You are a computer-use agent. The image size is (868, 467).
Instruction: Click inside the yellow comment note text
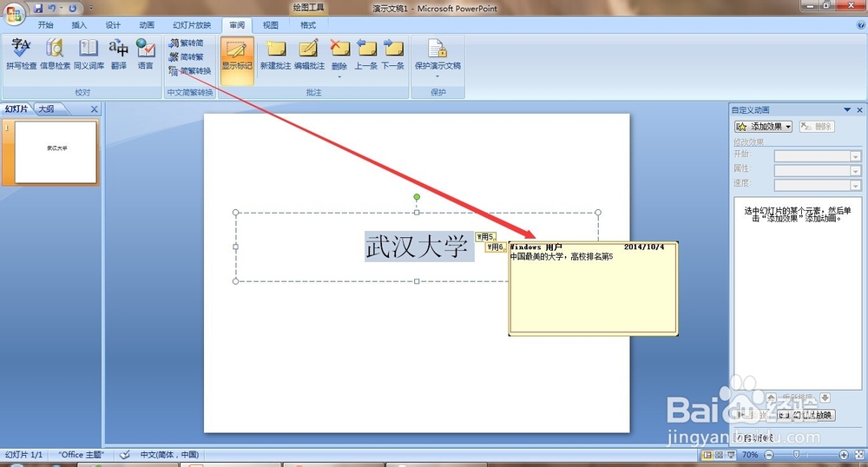coord(562,257)
